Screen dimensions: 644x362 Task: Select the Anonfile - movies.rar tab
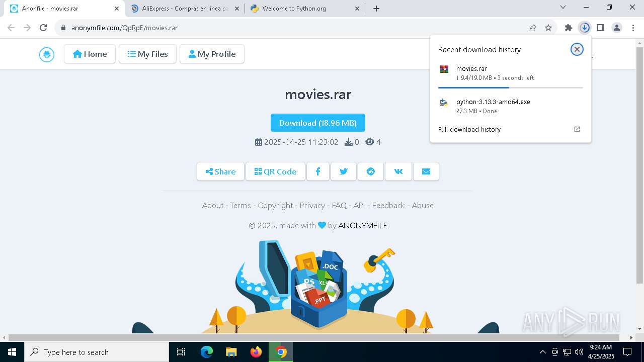64,9
